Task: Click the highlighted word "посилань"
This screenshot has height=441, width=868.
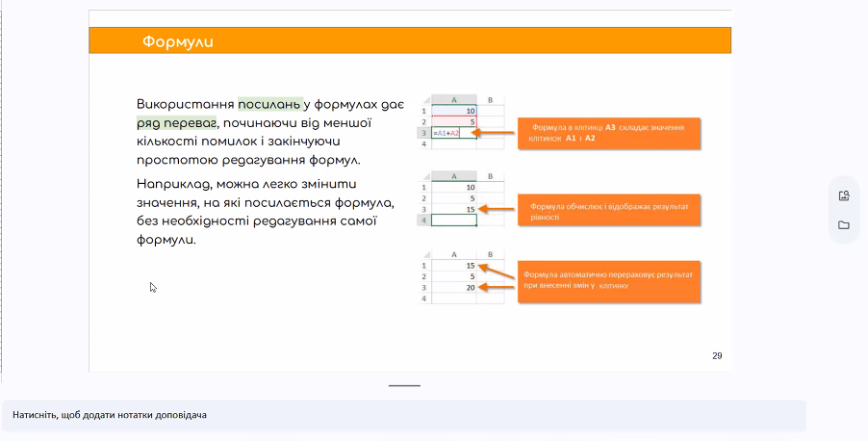Action: pos(269,104)
